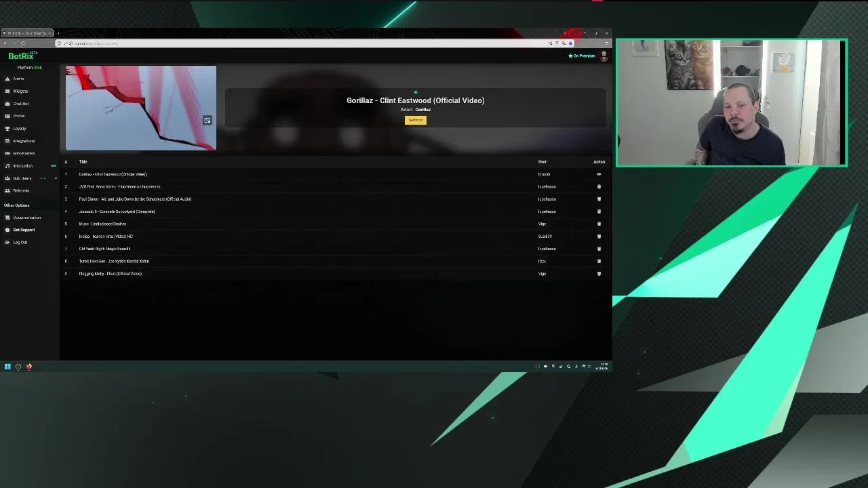The width and height of the screenshot is (868, 488).
Task: Click the Mini-Games gamepad icon
Action: coord(7,153)
